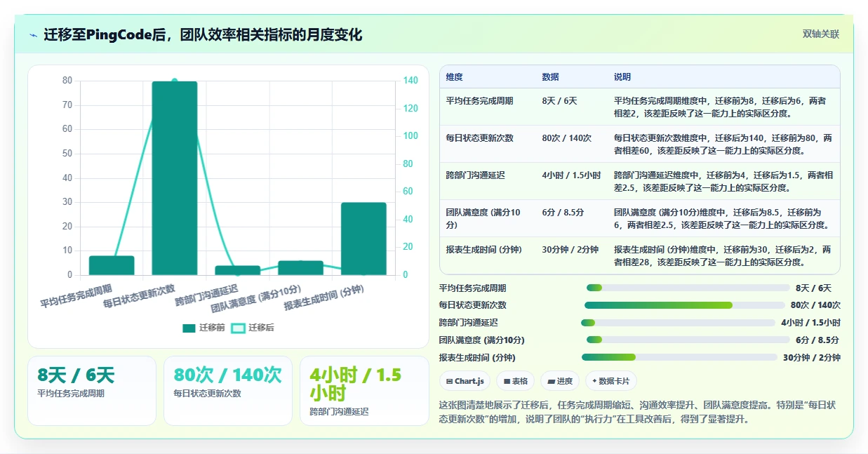Screen dimensions: 868x454
Task: Click the icon in the Chart.js pill
Action: [x=449, y=382]
